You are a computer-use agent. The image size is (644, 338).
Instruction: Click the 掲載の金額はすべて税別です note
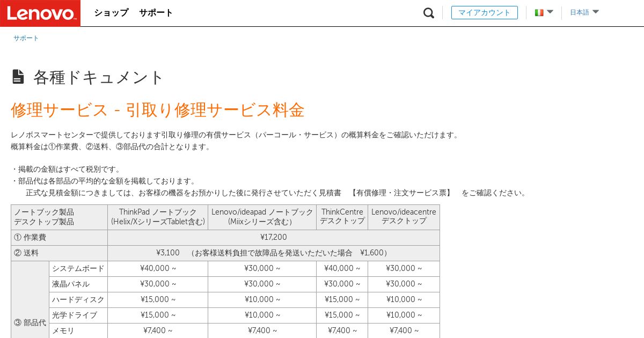pos(66,169)
